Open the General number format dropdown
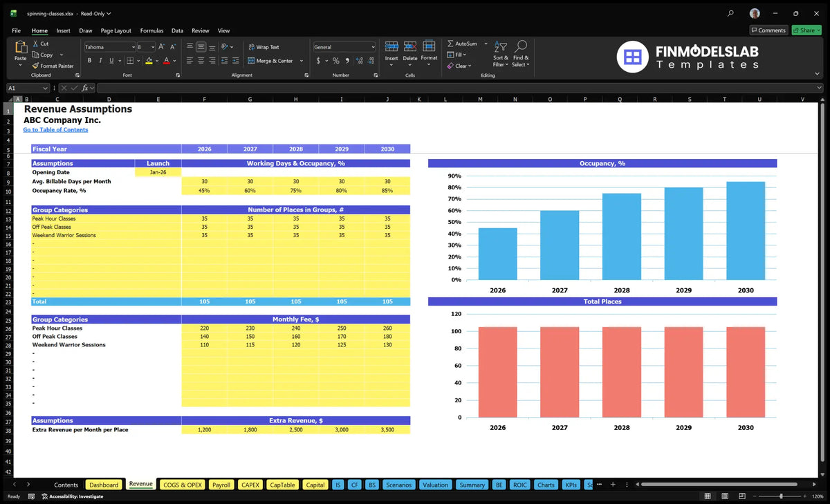This screenshot has height=504, width=830. click(373, 47)
